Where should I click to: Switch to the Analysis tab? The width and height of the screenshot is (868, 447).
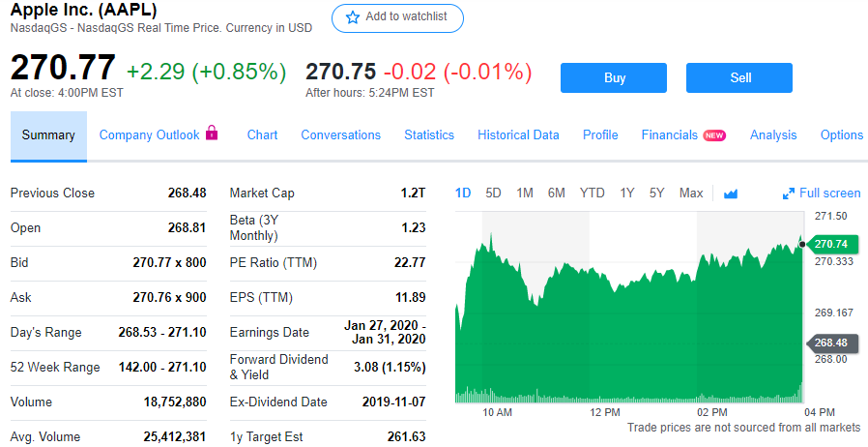tap(772, 135)
